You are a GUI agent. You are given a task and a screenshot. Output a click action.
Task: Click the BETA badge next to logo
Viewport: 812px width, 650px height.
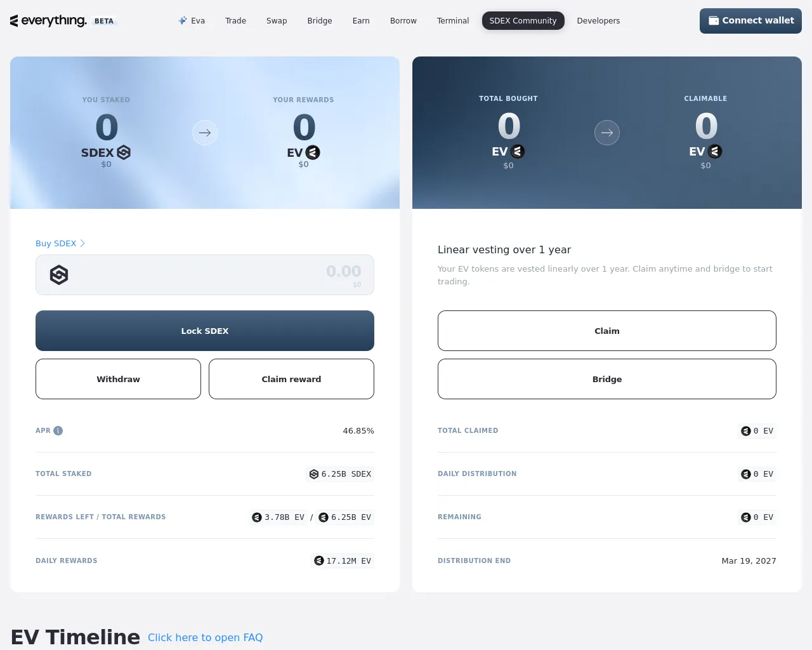[x=104, y=21]
